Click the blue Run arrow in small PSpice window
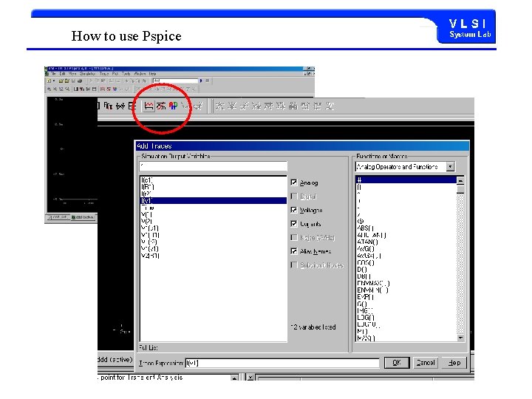Image resolution: width=532 pixels, height=399 pixels. coord(201,81)
